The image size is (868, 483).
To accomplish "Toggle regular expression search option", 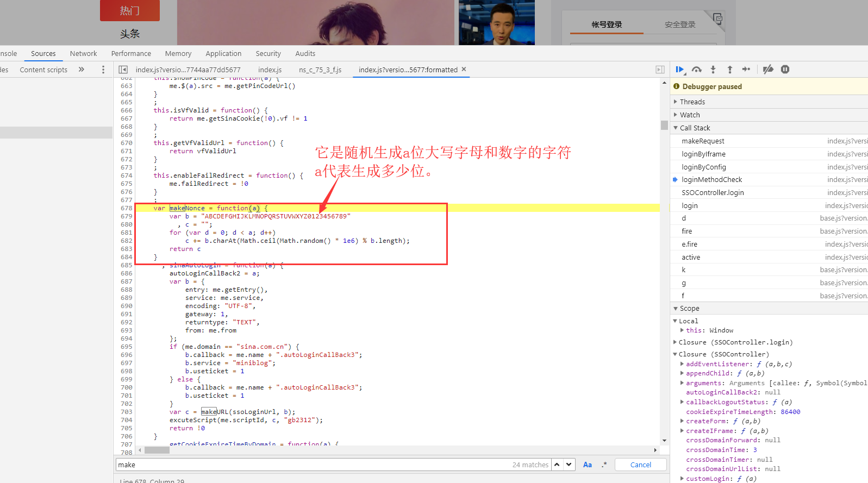I will tap(604, 465).
